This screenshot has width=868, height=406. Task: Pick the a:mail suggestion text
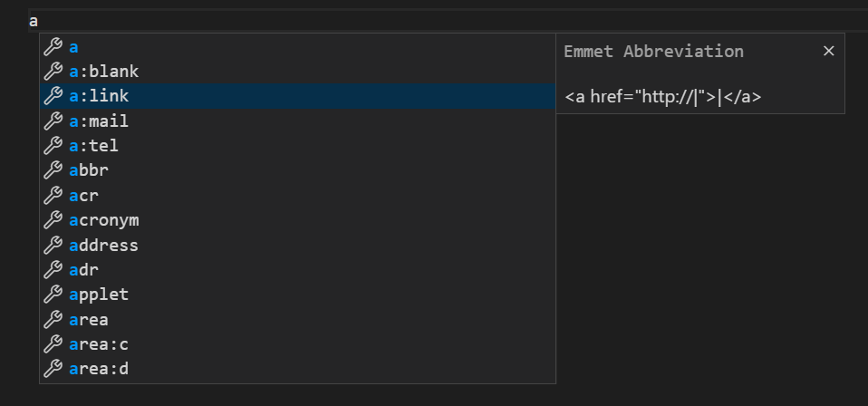tap(99, 121)
